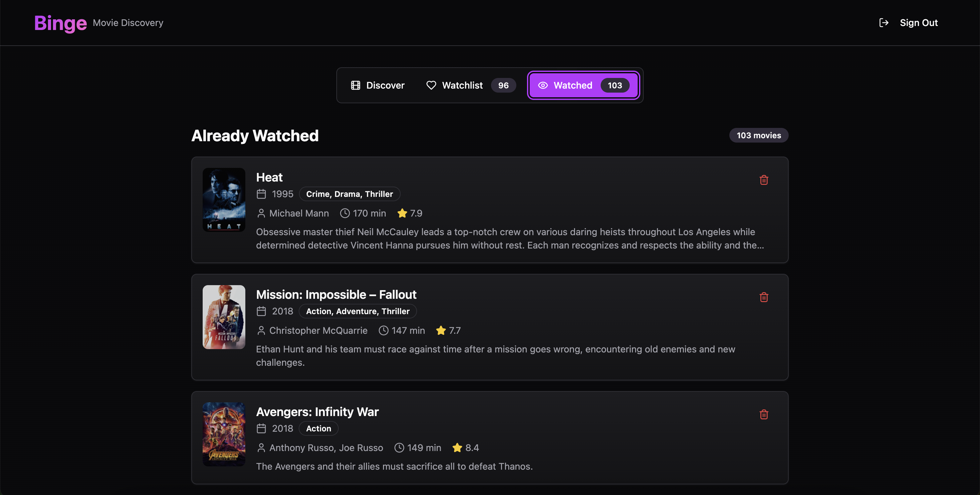Click trash icon for Avengers: Infinity War

point(764,414)
